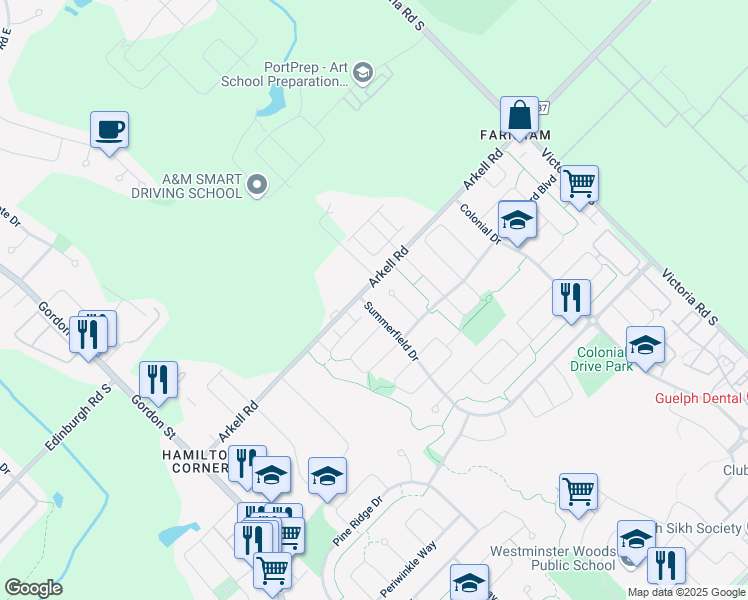
Task: Click the shopping cart marker above Sikh Society
Action: [578, 496]
